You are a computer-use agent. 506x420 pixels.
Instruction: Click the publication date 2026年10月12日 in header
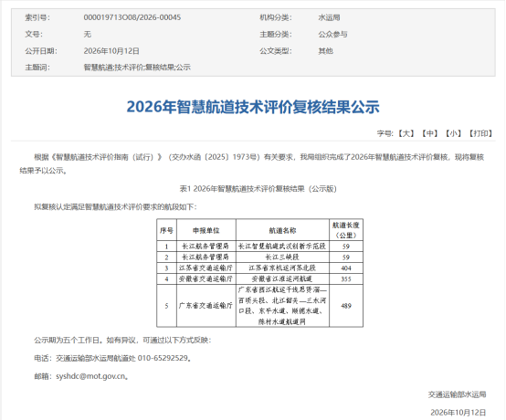tap(111, 51)
